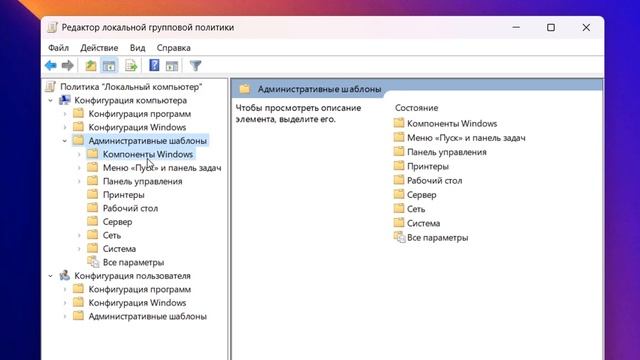640x360 pixels.
Task: Click the Все параметры icon in tree
Action: (93, 262)
